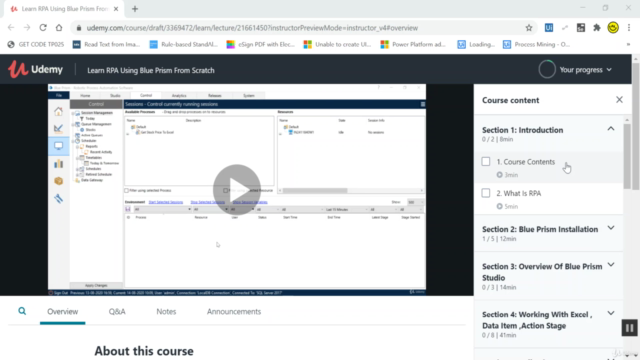
Task: Open the Rule-based StandAl... bookmark
Action: click(x=184, y=44)
